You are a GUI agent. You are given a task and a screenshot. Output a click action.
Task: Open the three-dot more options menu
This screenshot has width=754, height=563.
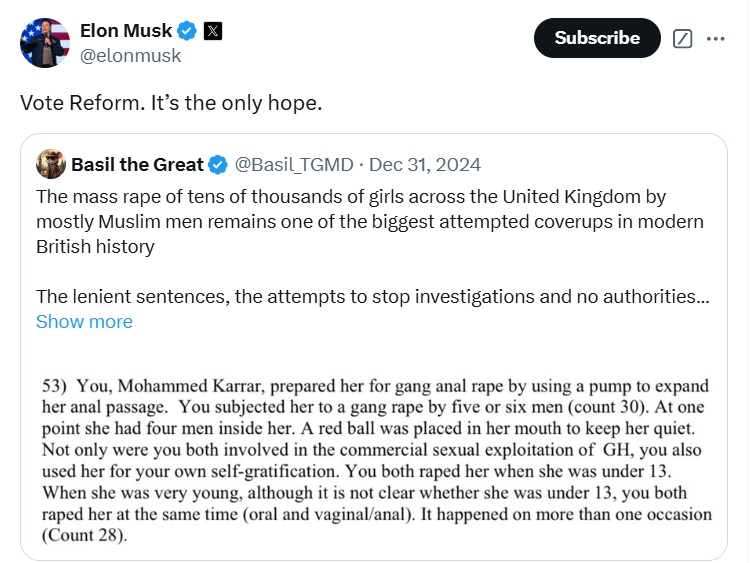715,38
